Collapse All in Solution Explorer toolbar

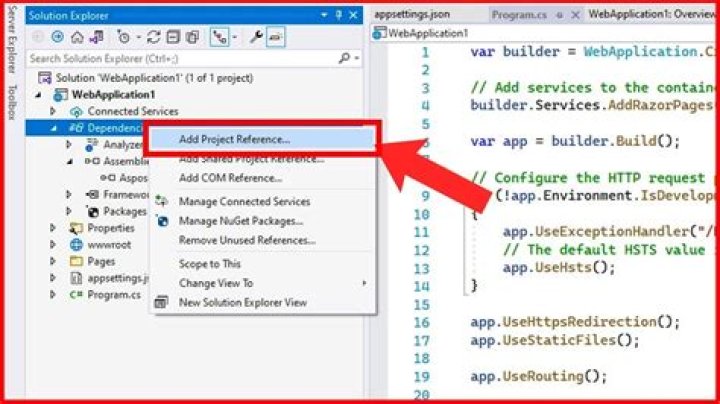click(173, 37)
